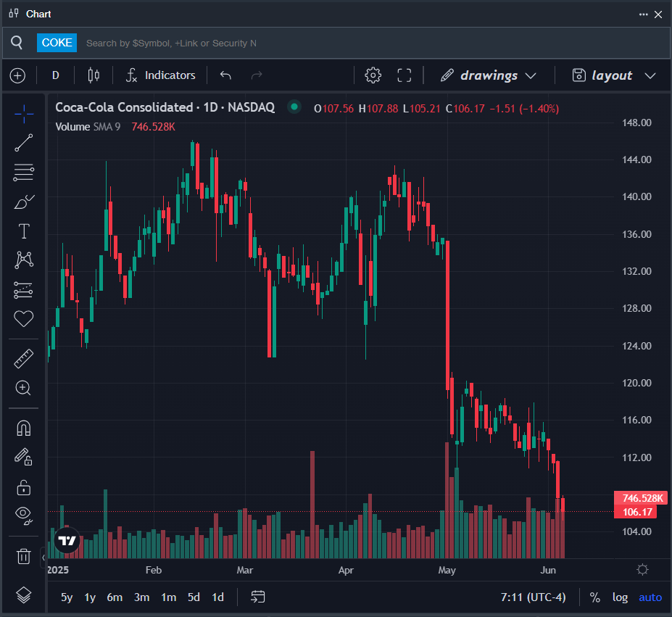672x617 pixels.
Task: Click the 148.00 price axis label
Action: (x=636, y=123)
